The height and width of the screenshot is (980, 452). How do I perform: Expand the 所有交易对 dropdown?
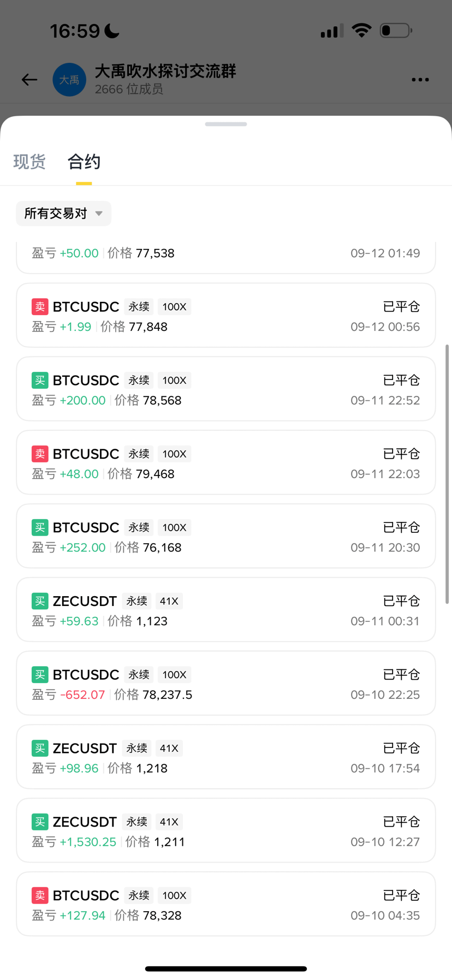pos(63,213)
